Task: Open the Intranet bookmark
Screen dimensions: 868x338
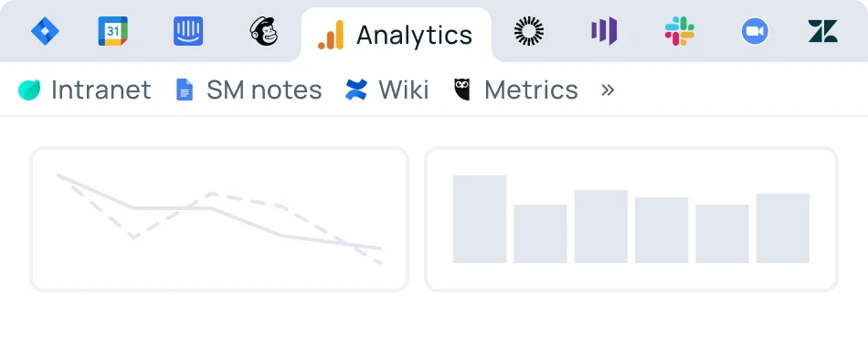Action: (x=84, y=90)
